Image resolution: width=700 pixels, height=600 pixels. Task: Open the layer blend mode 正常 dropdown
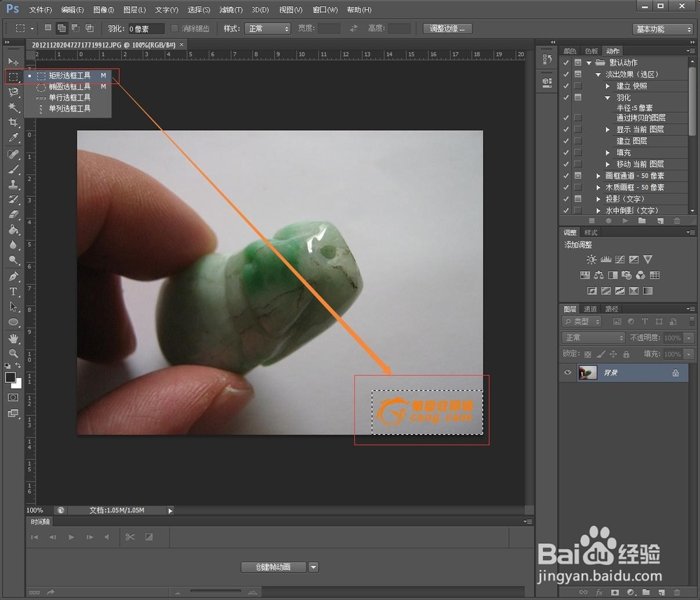coord(593,338)
